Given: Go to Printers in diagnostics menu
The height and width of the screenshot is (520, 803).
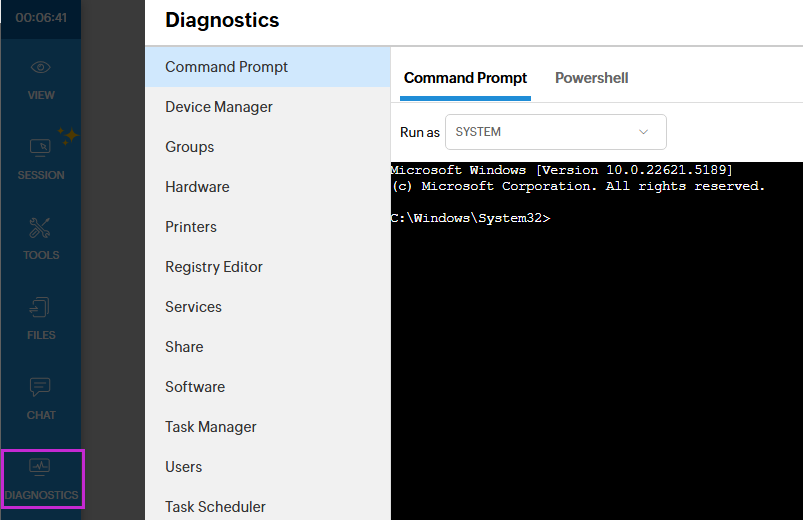Looking at the screenshot, I should point(191,227).
